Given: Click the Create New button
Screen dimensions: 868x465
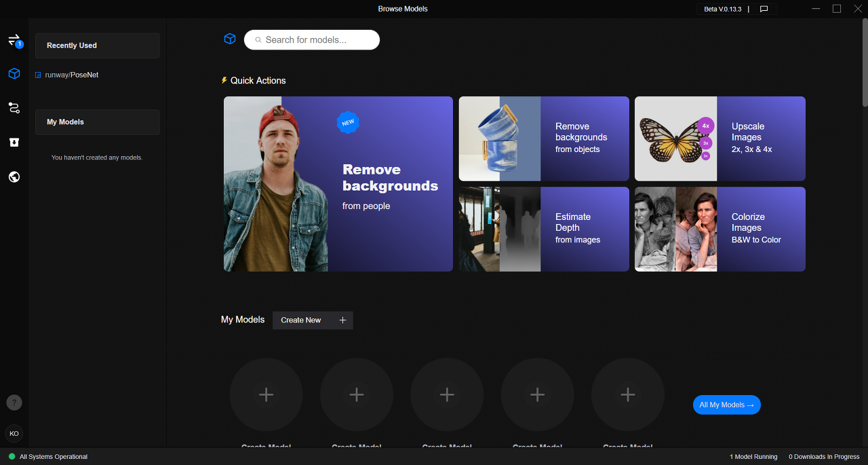Looking at the screenshot, I should tap(313, 320).
